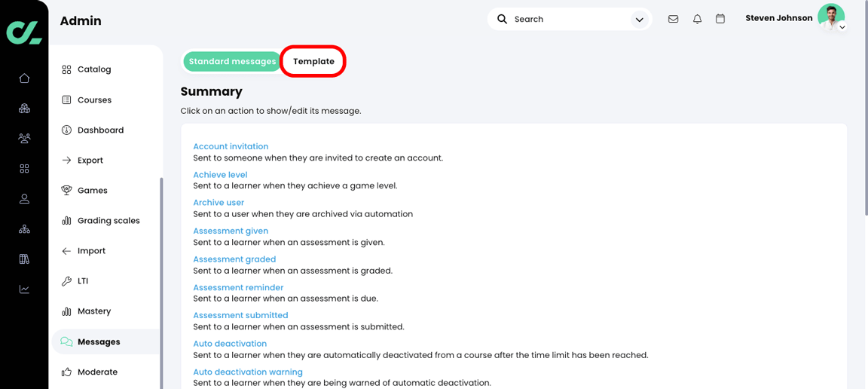This screenshot has height=389, width=868.
Task: Click the Export label in Admin menu
Action: (90, 160)
